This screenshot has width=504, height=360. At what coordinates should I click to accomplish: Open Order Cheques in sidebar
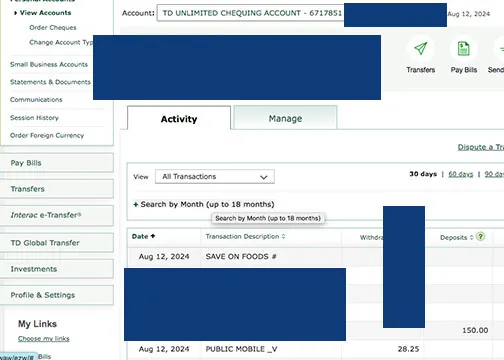53,28
